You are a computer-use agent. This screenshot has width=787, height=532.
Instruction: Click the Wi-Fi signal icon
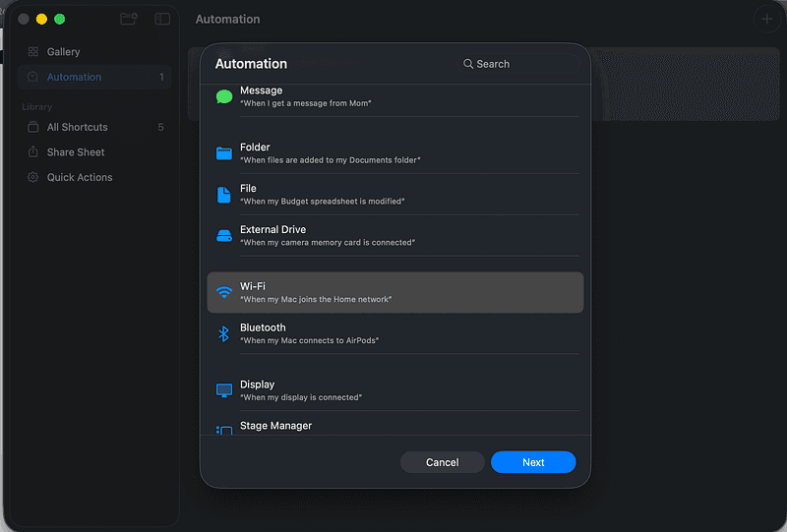point(224,292)
